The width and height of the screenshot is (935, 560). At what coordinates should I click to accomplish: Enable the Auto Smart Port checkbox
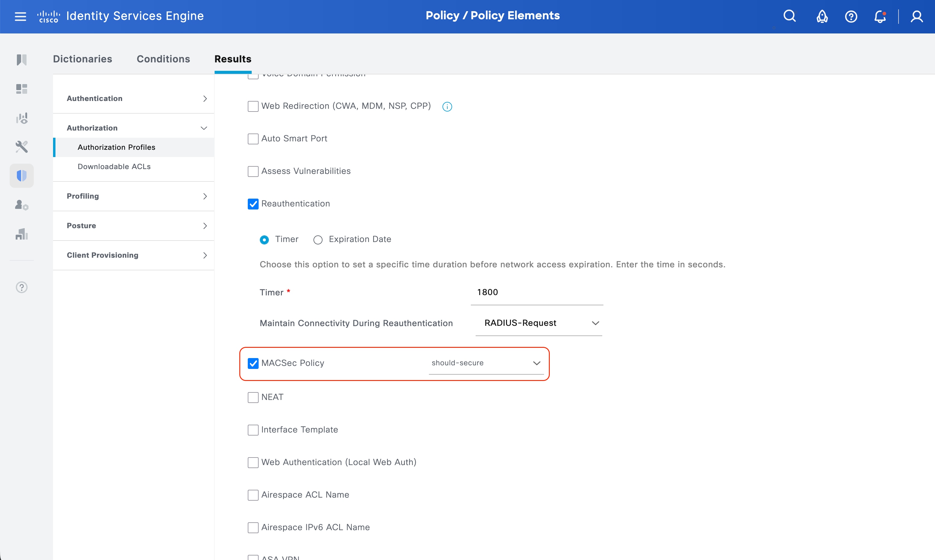[x=253, y=139]
